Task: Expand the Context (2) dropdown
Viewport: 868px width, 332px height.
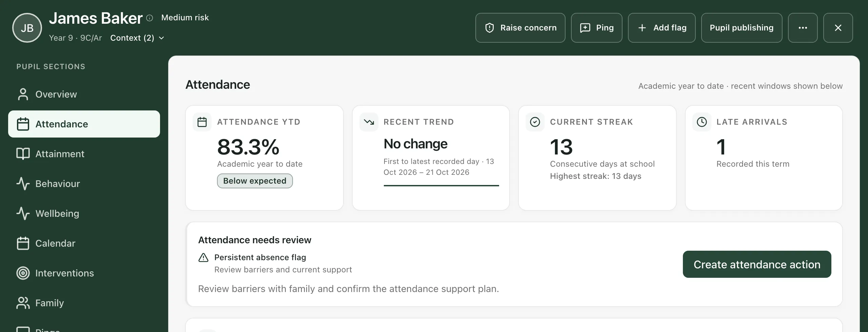Action: point(137,38)
